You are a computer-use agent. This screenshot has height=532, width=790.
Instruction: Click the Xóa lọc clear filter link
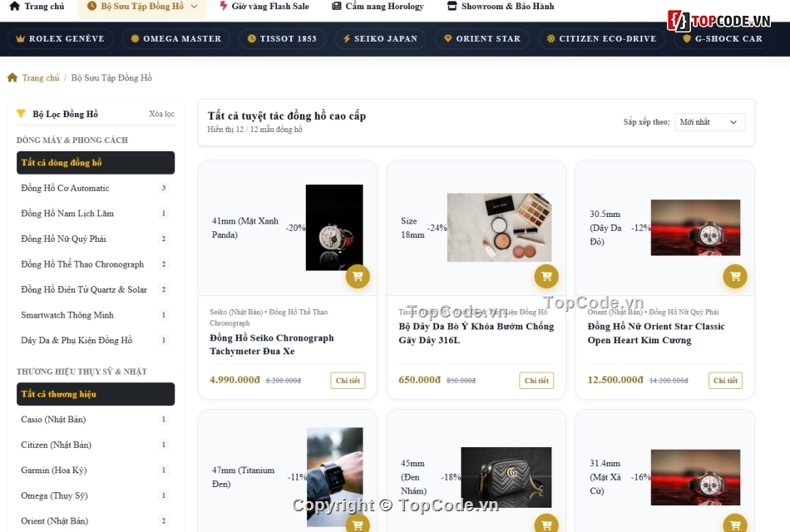161,114
